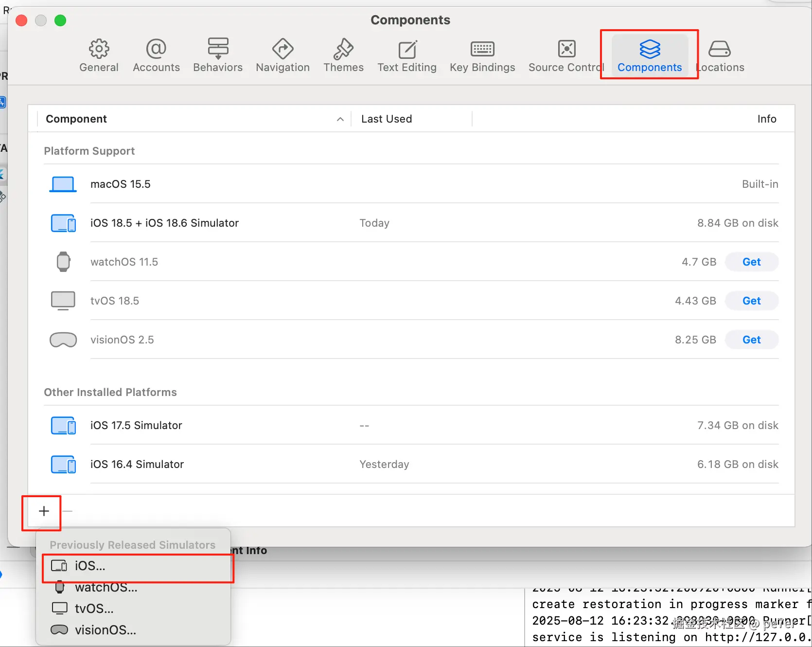The width and height of the screenshot is (812, 647).
Task: Get the visionOS 2.5 platform
Action: pos(751,340)
